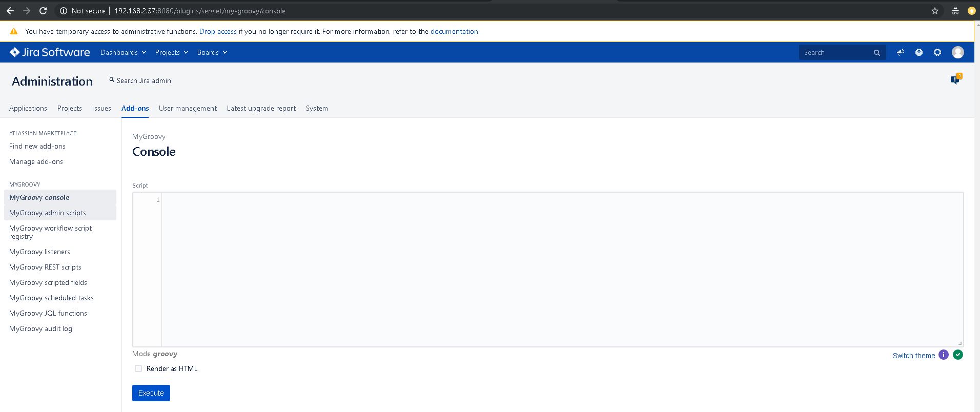Open MyGroovy workflow script registry
This screenshot has width=980, height=412.
click(60, 232)
